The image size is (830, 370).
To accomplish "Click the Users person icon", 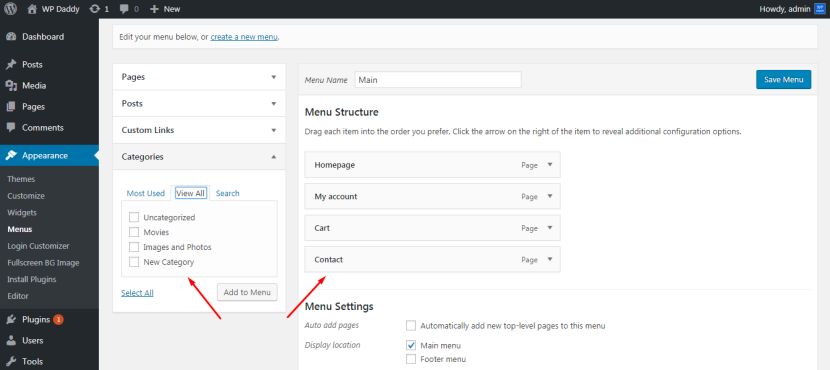I will [11, 340].
